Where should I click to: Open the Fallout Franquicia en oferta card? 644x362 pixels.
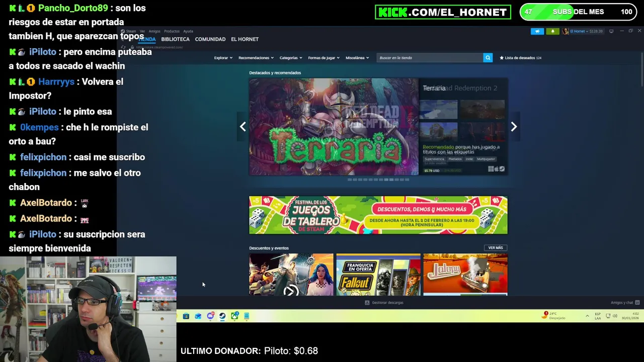tap(378, 275)
